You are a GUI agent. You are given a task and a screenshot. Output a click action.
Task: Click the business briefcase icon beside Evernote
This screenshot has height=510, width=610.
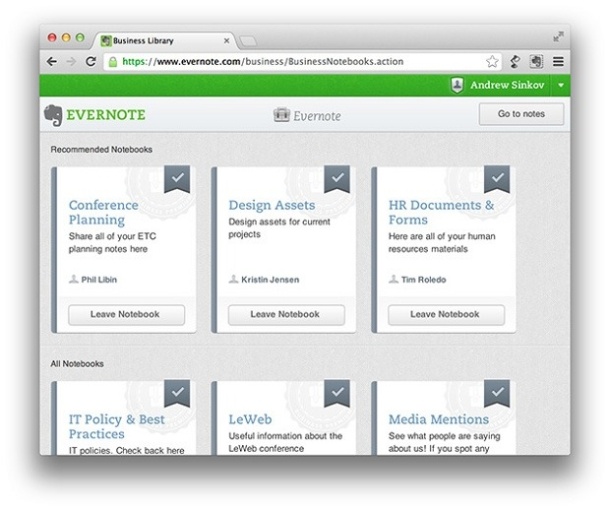click(282, 115)
